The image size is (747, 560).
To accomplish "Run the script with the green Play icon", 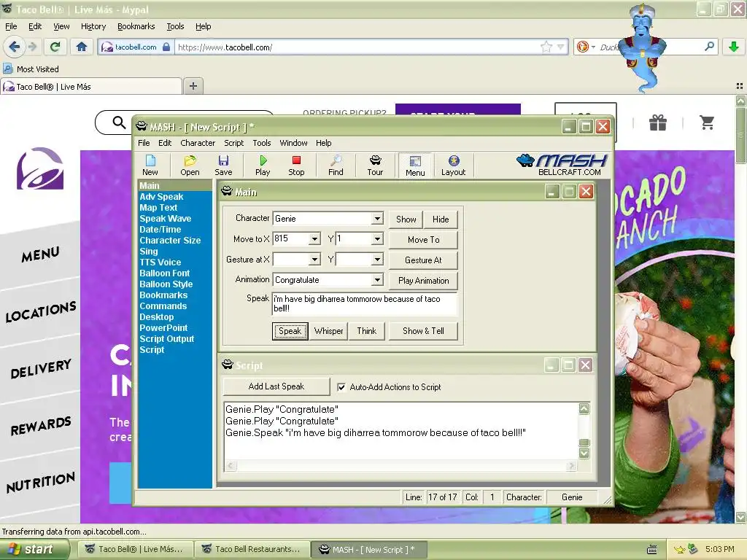I will point(263,166).
